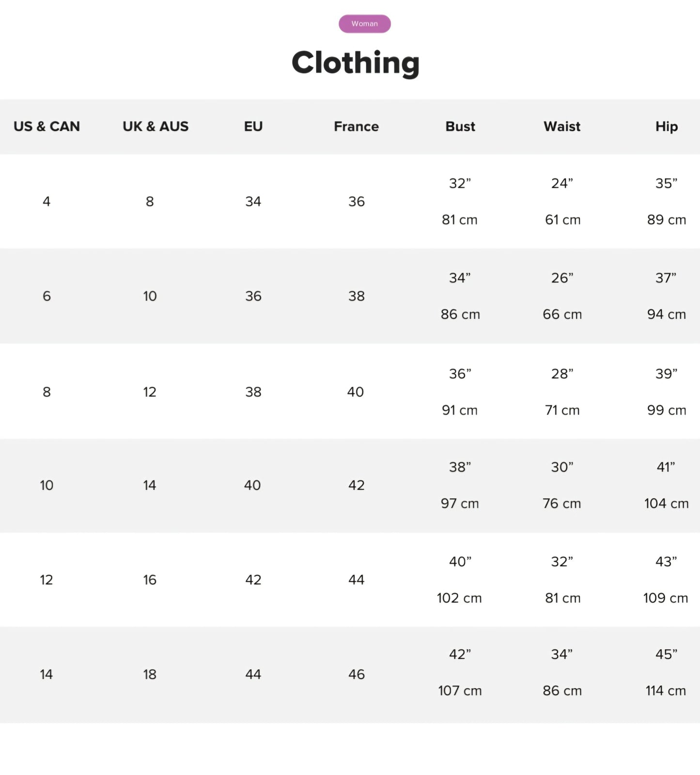Select the 102 cm bust value
The height and width of the screenshot is (775, 700).
[x=459, y=598]
